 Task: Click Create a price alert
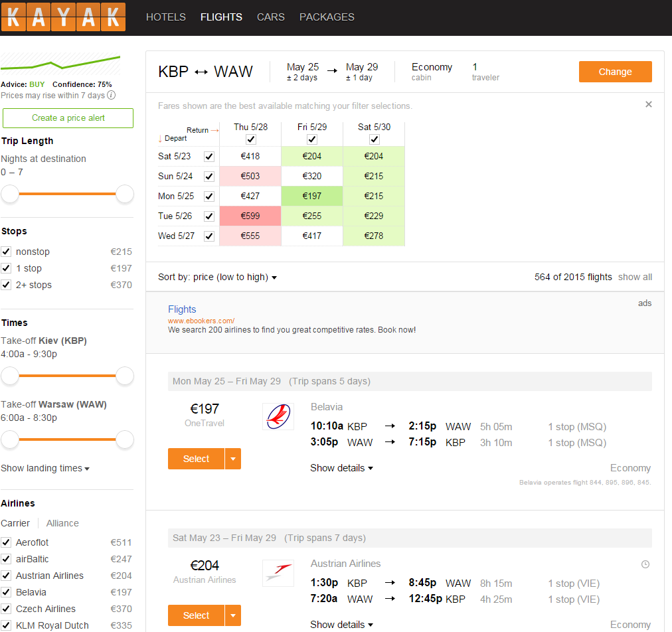(68, 118)
